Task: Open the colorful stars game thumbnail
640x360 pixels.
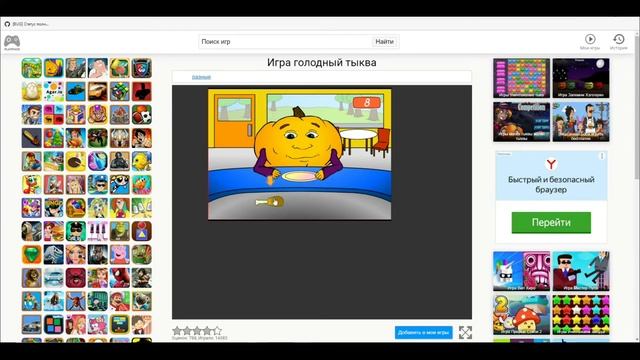Action: (x=581, y=315)
